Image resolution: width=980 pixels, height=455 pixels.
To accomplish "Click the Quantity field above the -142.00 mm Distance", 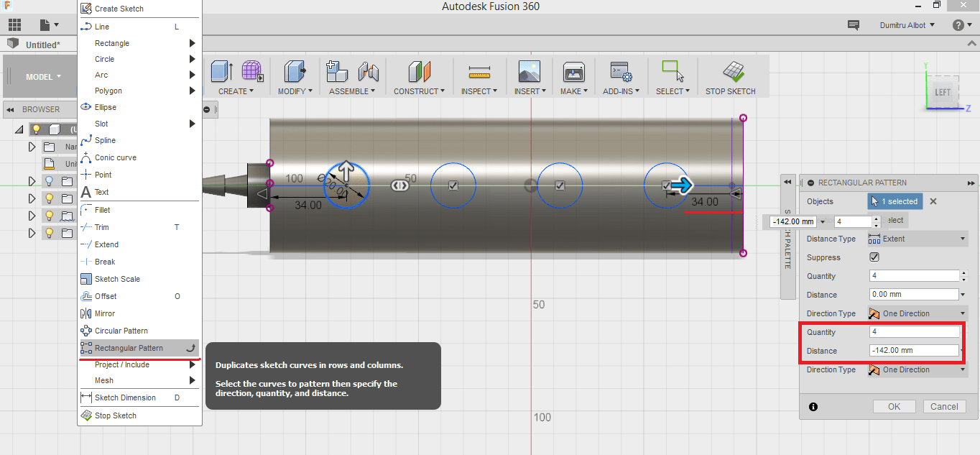I will pyautogui.click(x=914, y=332).
